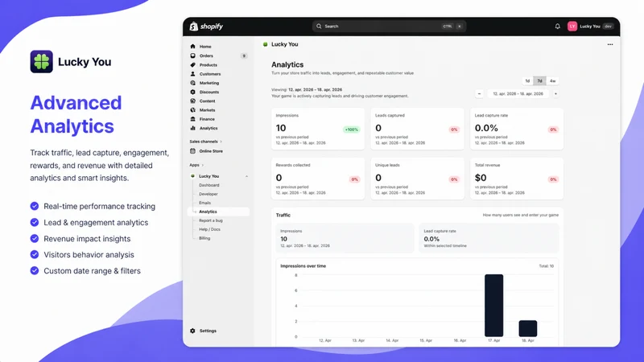Select the 4w time range

[552, 81]
